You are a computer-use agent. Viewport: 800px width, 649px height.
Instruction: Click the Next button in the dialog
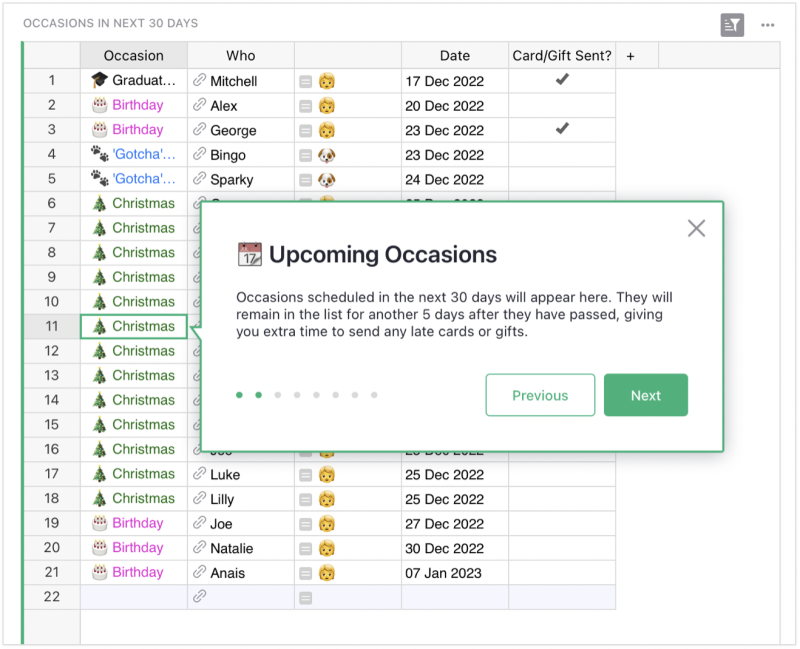point(645,395)
